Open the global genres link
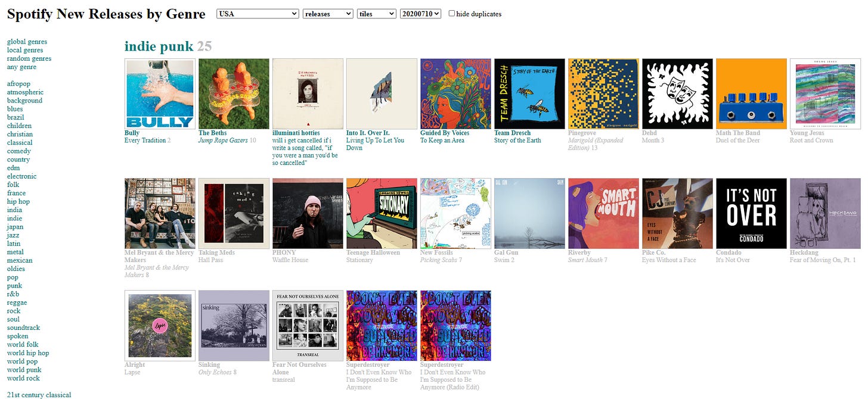Viewport: 868px width, 399px height. [x=27, y=42]
